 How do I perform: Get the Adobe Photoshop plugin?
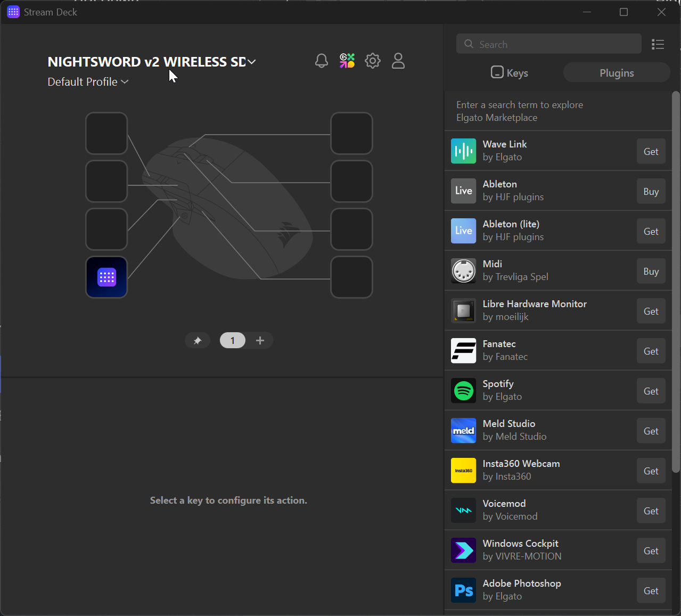click(x=651, y=591)
